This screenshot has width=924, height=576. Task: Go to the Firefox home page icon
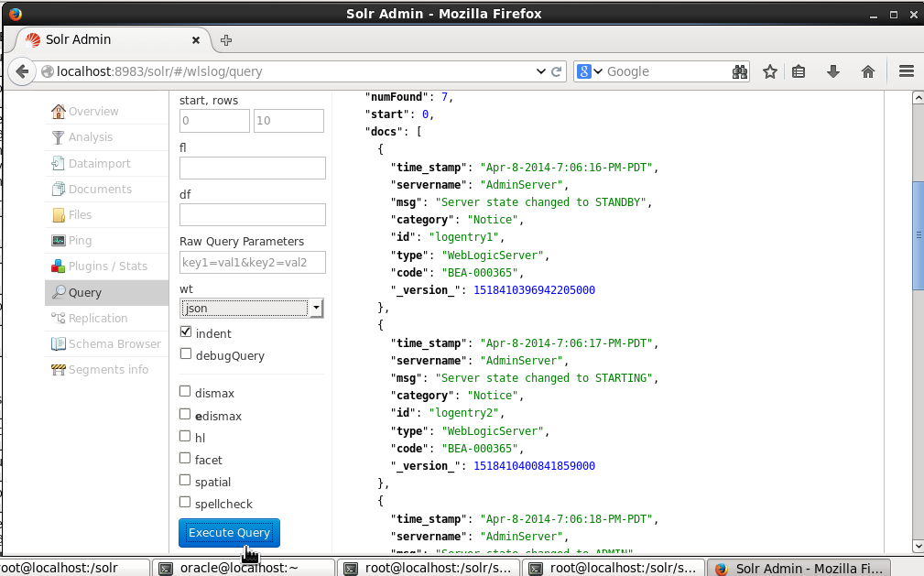pos(868,72)
